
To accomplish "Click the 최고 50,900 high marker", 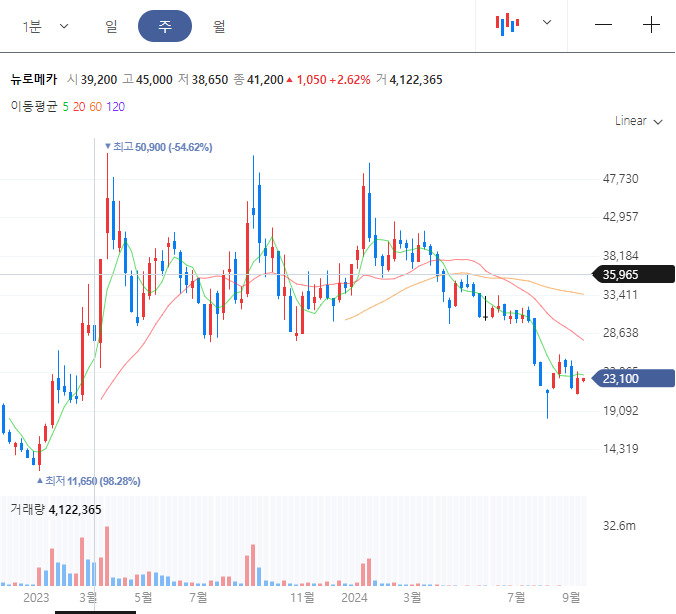I will 159,147.
